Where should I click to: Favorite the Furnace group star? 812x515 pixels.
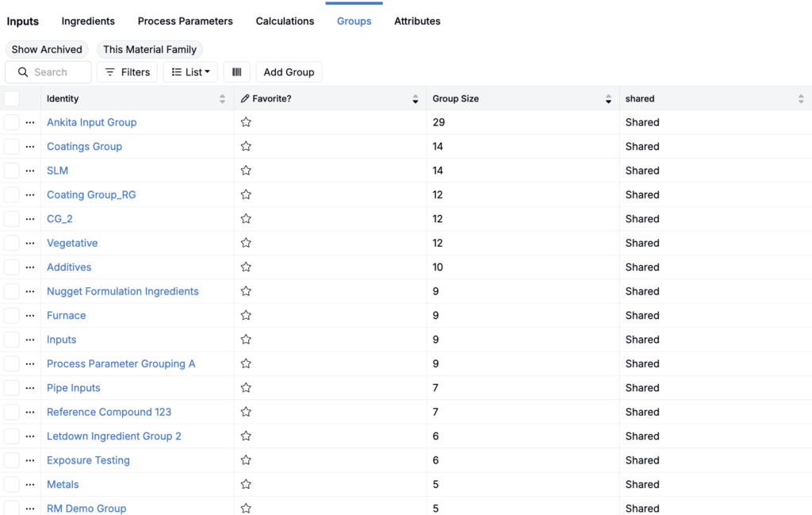246,315
